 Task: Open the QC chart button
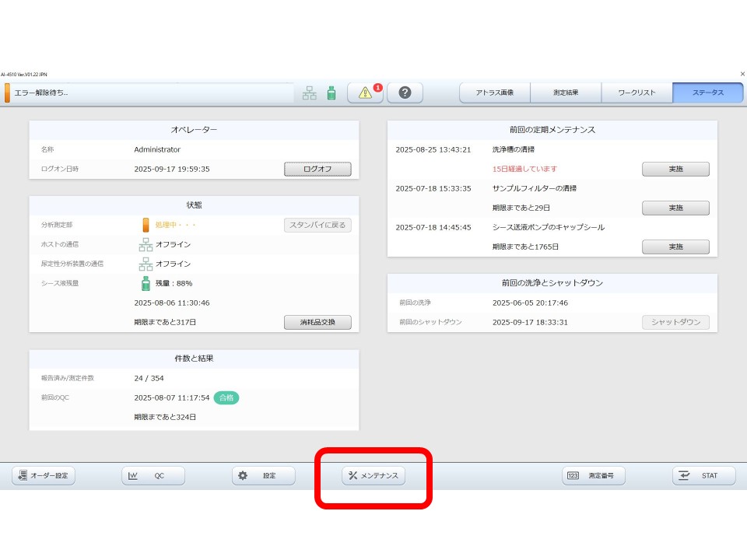click(x=153, y=476)
